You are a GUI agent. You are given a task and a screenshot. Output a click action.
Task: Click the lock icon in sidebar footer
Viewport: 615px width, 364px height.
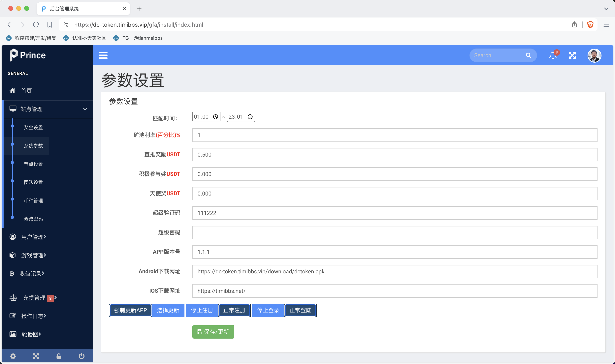pos(59,356)
